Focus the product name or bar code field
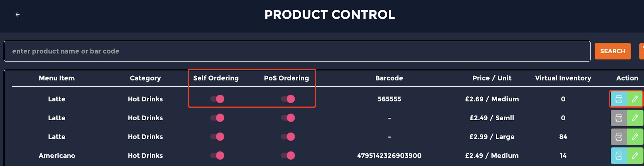 pyautogui.click(x=297, y=51)
